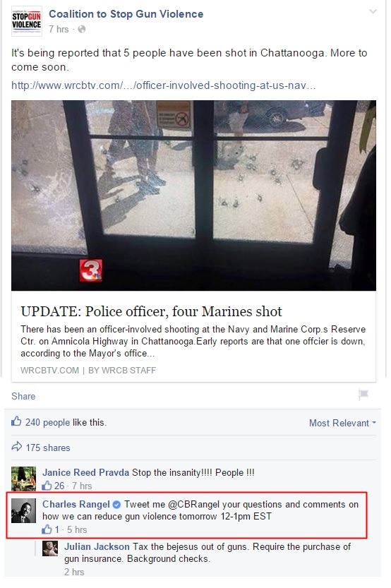391x588 pixels.
Task: Open Janice Reed Pravda's profile picture
Action: pyautogui.click(x=23, y=479)
